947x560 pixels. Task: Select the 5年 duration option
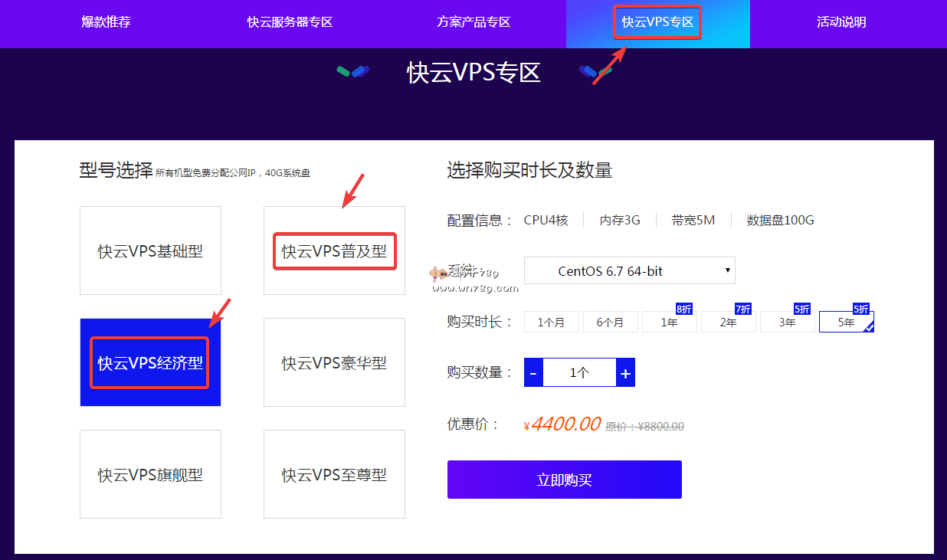coord(846,322)
